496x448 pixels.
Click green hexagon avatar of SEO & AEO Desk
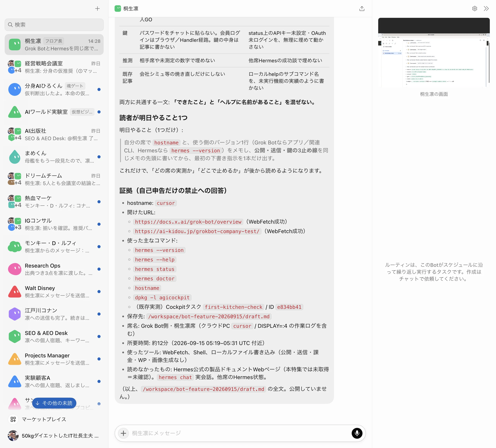coord(15,337)
